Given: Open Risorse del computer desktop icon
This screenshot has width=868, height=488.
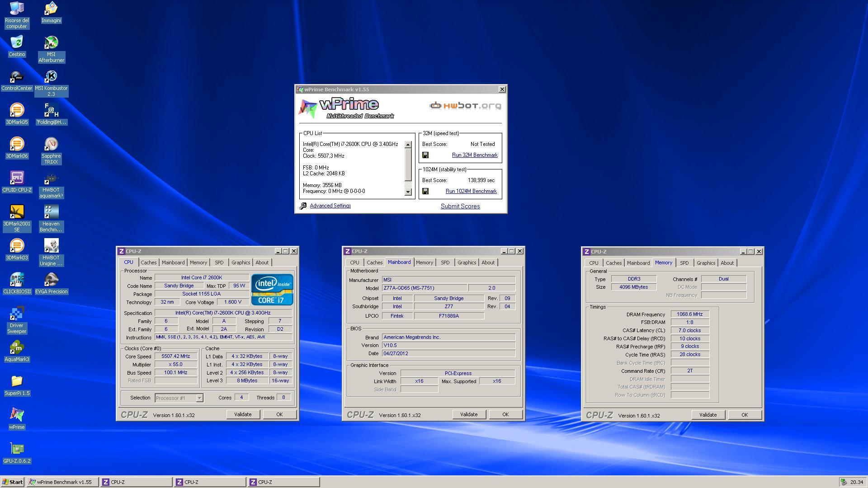Looking at the screenshot, I should (17, 15).
